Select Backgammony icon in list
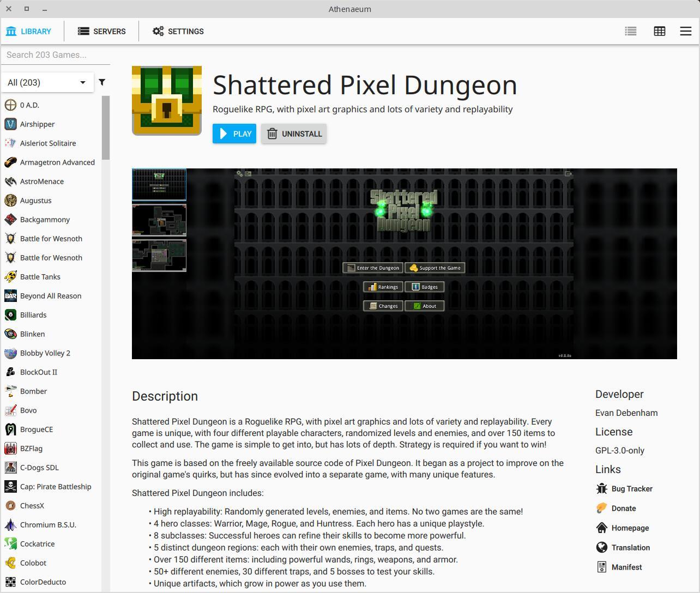Viewport: 700px width, 593px height. (x=10, y=219)
